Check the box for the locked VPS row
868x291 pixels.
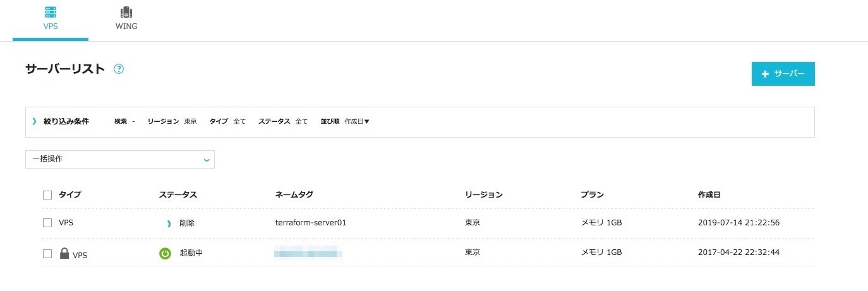point(47,254)
